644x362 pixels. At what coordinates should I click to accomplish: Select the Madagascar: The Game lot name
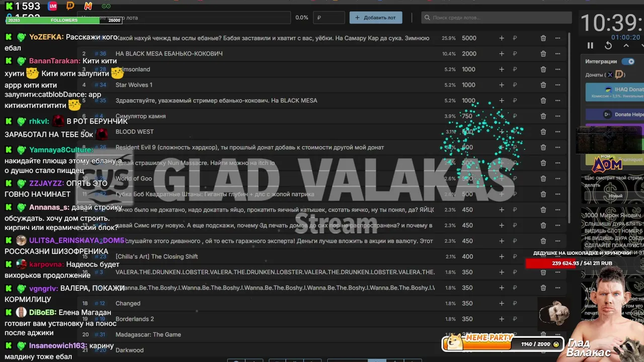click(148, 334)
